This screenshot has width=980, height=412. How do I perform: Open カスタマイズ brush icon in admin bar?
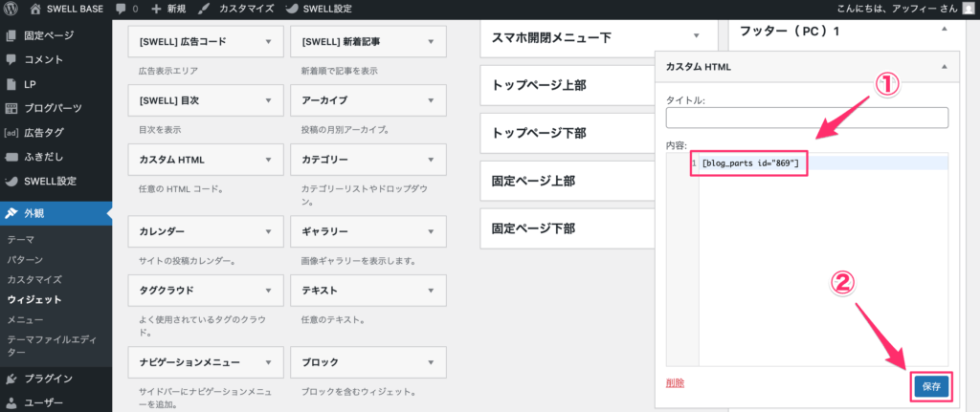[x=204, y=10]
